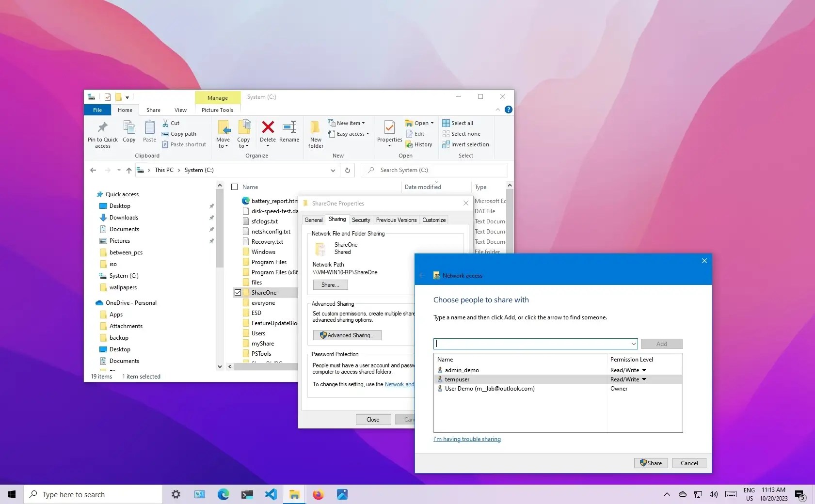Open the New item dropdown
815x504 pixels.
coord(347,123)
